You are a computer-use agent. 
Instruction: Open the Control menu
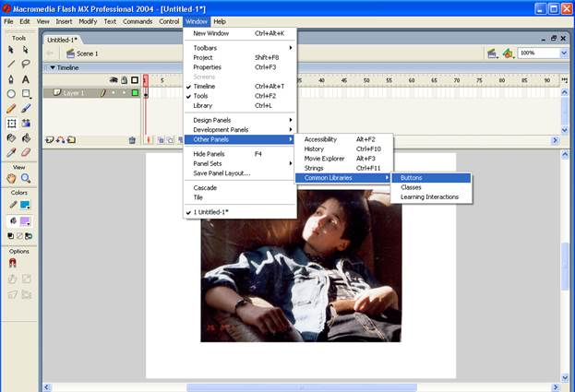click(169, 21)
